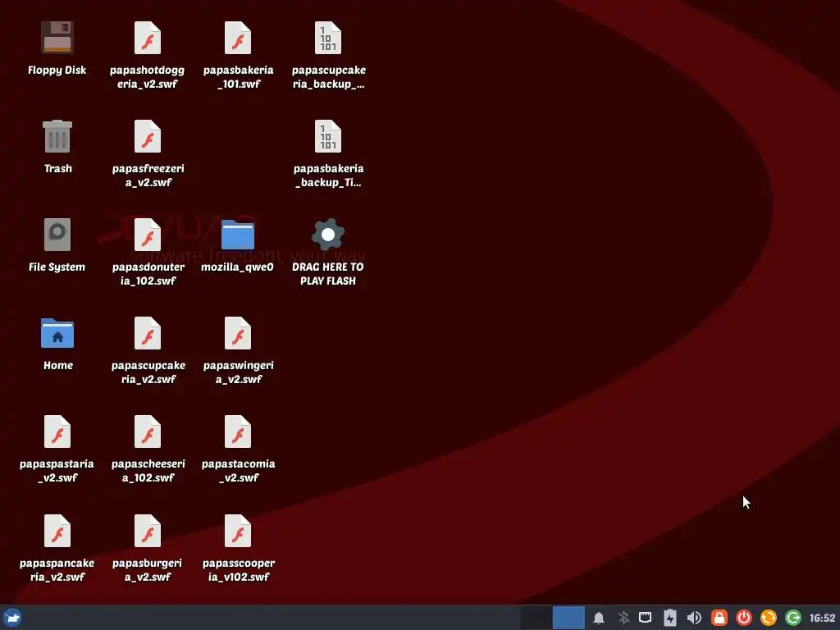Open the notifications bell in panel
This screenshot has height=630, width=840.
point(599,619)
